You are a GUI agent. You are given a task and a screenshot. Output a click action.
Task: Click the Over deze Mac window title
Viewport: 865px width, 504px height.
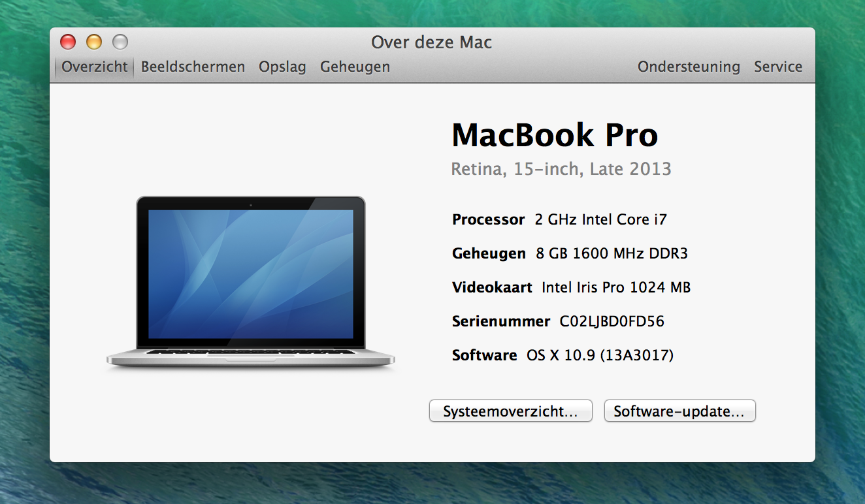pos(431,42)
